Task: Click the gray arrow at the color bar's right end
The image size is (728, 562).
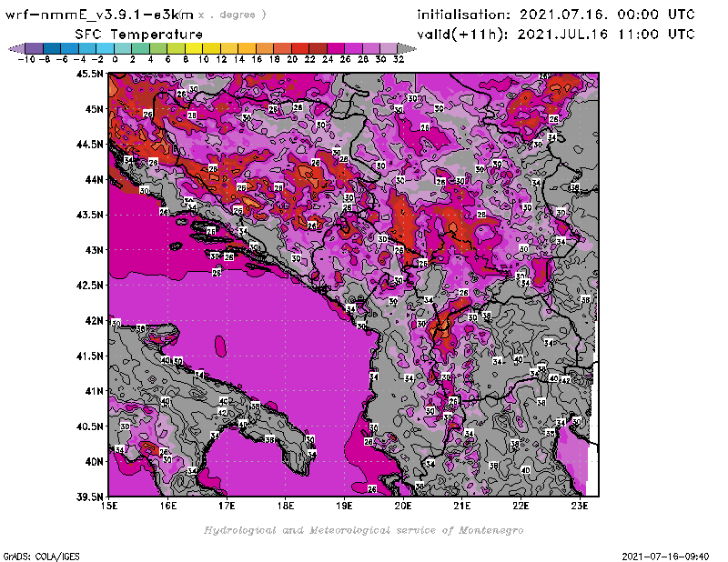Action: (x=406, y=48)
